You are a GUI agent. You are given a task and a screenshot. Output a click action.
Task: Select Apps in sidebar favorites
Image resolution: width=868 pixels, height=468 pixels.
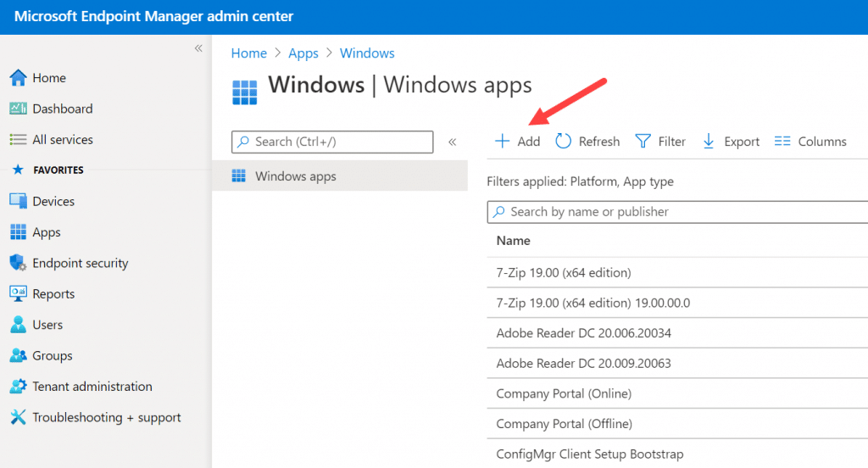47,232
